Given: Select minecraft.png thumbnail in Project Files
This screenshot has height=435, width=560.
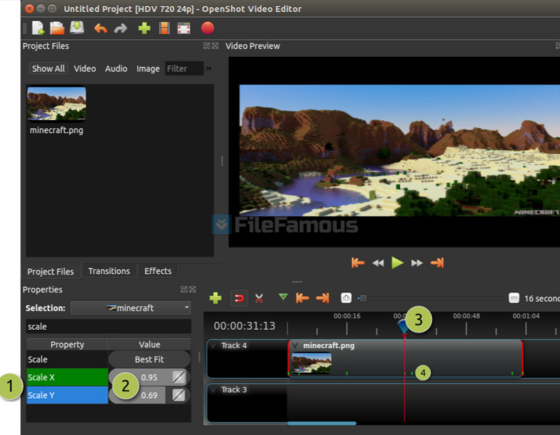Looking at the screenshot, I should click(56, 104).
